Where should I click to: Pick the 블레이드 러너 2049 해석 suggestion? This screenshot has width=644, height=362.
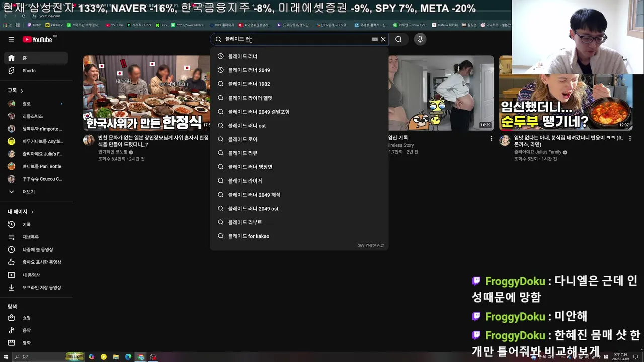pyautogui.click(x=299, y=195)
